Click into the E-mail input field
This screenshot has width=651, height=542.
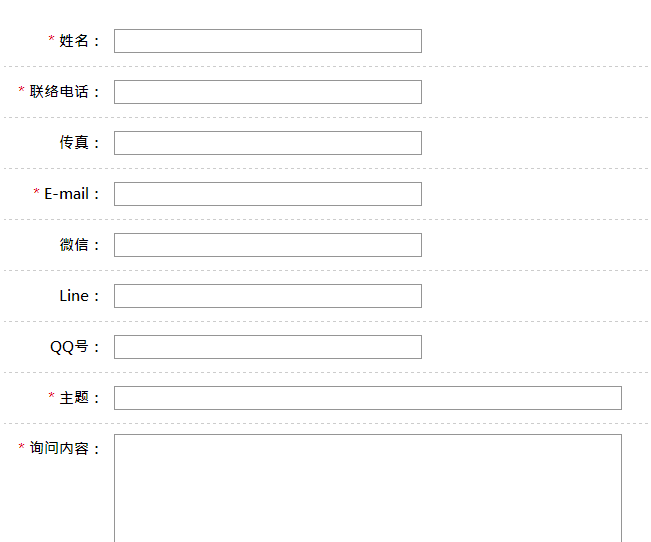[x=268, y=194]
